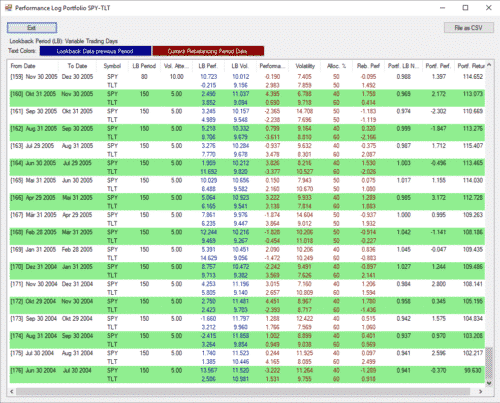Click the Volatility column header
The height and width of the screenshot is (403, 500).
[305, 66]
